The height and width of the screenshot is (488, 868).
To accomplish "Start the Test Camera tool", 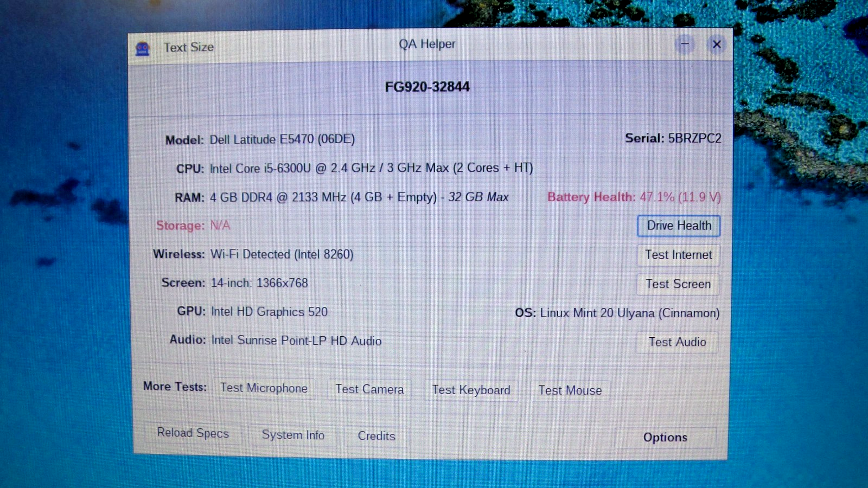I will [369, 389].
